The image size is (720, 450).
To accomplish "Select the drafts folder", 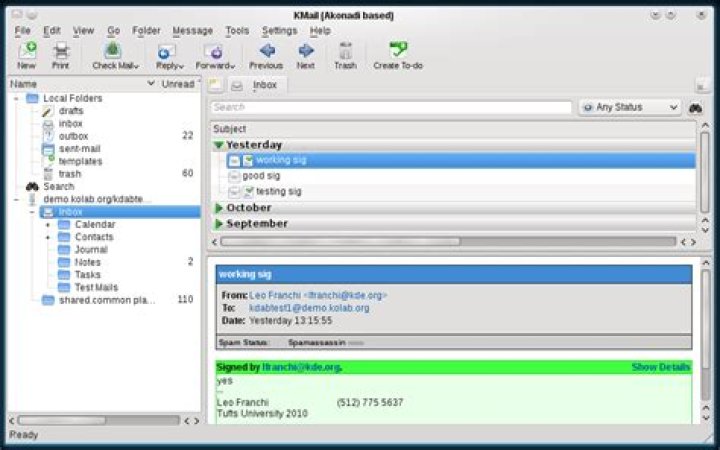I will tap(71, 111).
